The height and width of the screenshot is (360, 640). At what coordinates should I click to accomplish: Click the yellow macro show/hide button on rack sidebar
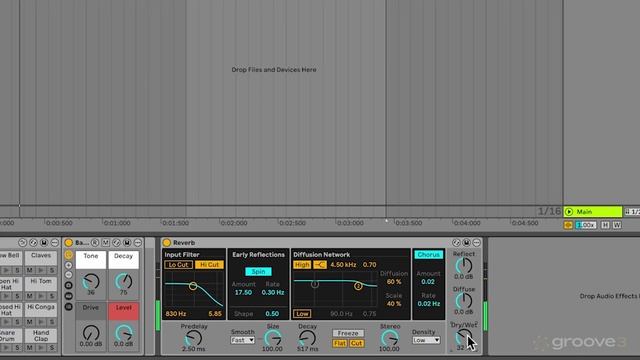point(69,255)
